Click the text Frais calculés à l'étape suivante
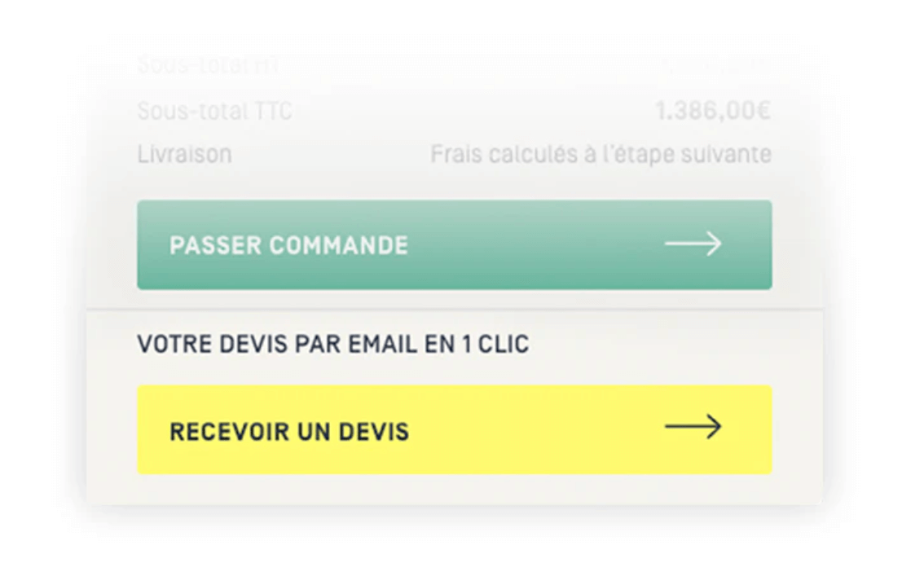The image size is (924, 585). point(601,153)
